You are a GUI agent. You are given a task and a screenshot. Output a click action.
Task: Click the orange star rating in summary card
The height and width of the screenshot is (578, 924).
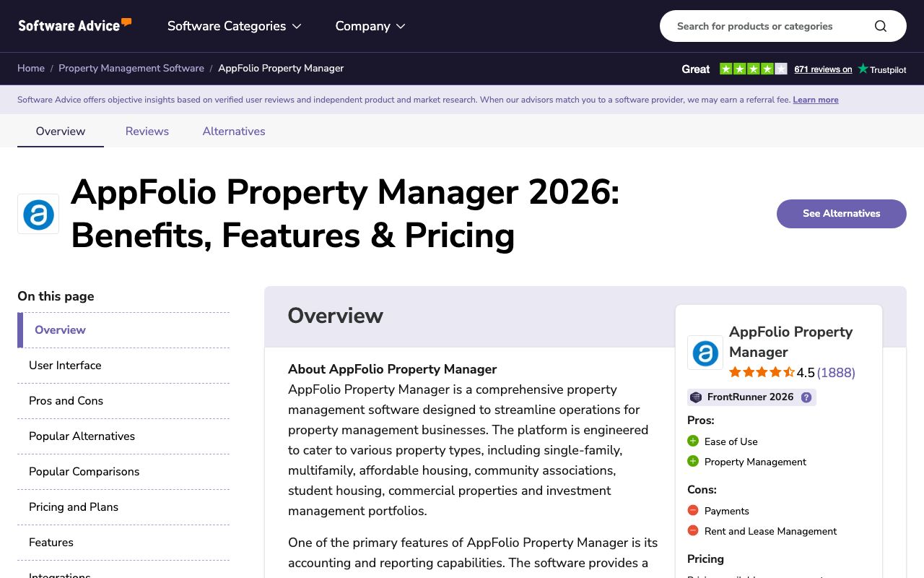(762, 372)
